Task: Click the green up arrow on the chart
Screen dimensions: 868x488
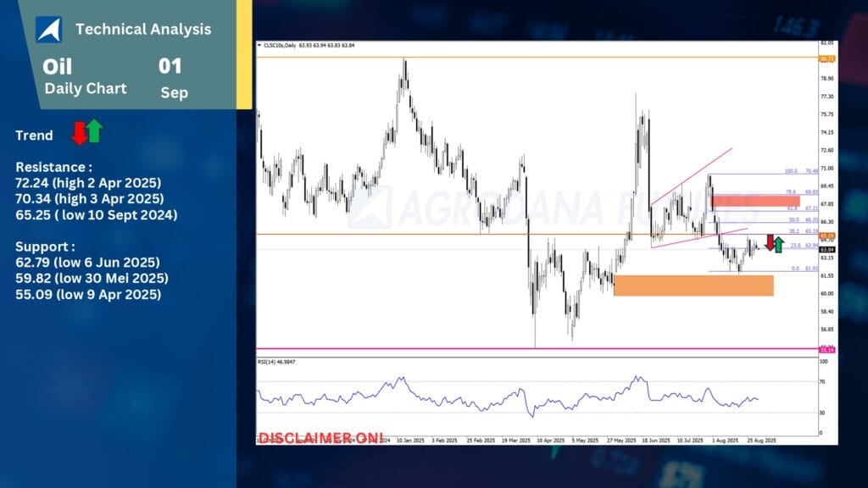Action: [x=778, y=245]
